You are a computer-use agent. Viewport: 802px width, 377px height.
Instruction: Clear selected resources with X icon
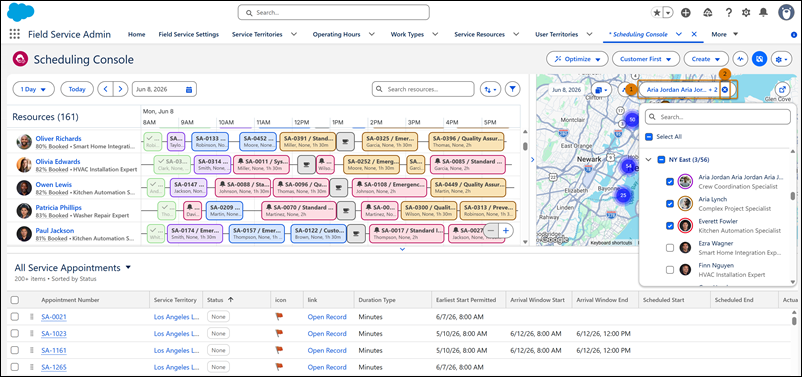[725, 90]
